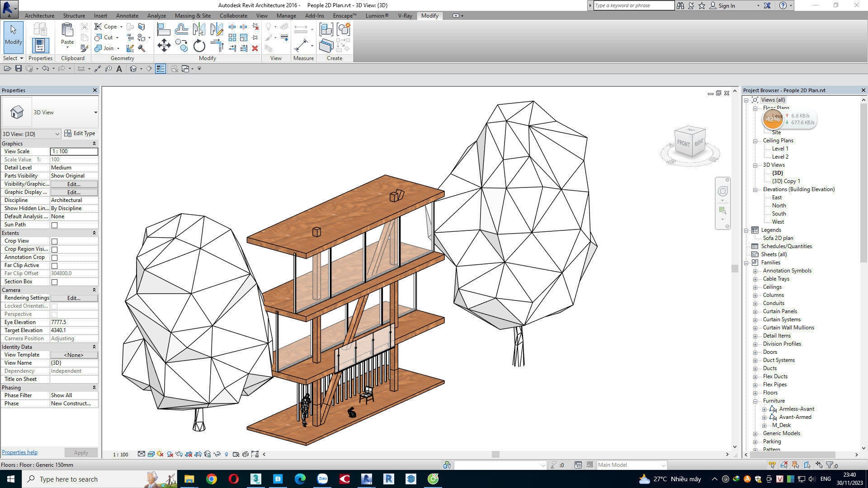Screen dimensions: 868x488
Task: Click Edit for Visibility/Graphics overrides
Action: coord(74,184)
